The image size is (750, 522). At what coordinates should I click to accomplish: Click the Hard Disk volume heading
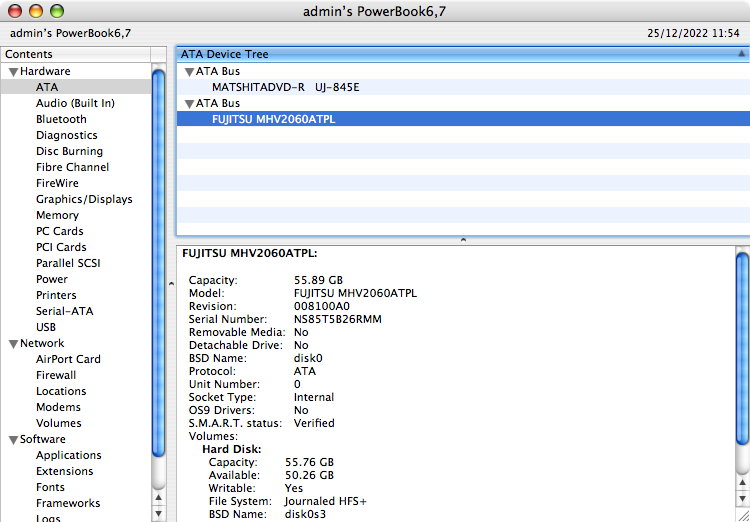[x=232, y=449]
